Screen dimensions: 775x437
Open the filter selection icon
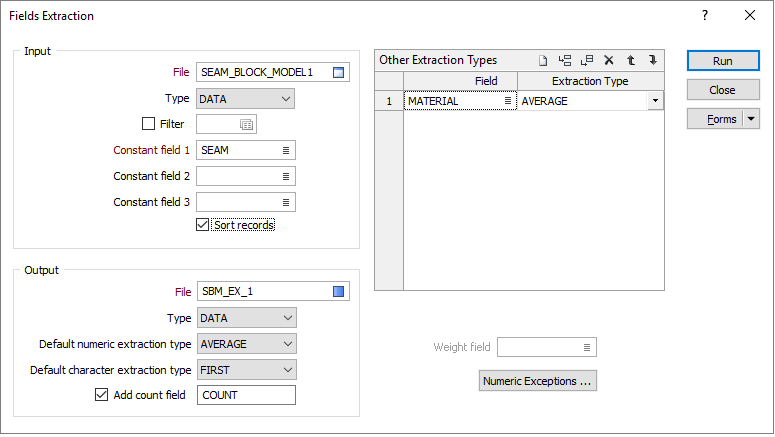(246, 125)
